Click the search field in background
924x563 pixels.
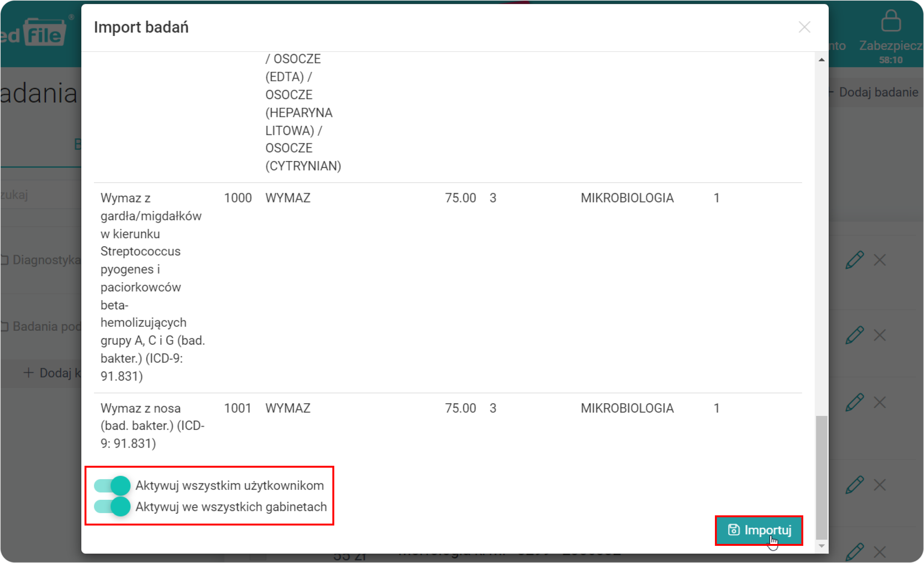click(x=41, y=194)
